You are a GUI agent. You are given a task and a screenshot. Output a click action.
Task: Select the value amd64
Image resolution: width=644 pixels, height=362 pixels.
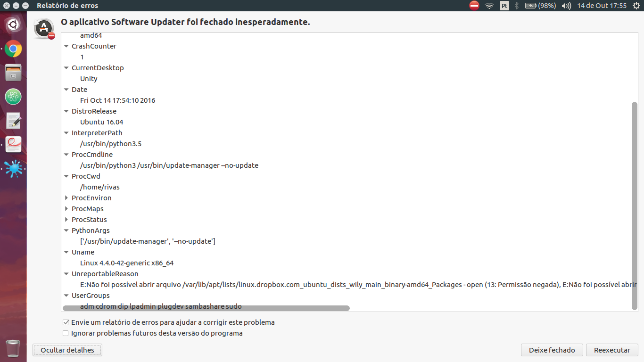pyautogui.click(x=91, y=35)
